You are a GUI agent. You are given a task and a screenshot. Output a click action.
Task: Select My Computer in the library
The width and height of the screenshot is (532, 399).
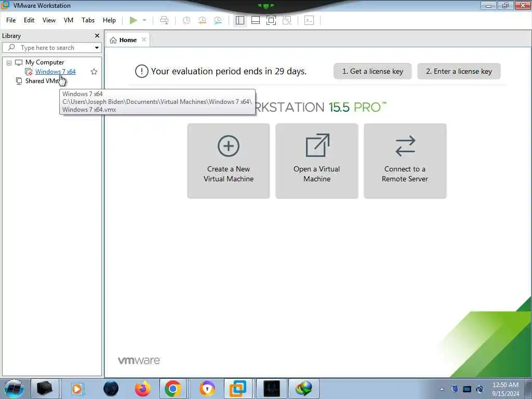(x=45, y=62)
